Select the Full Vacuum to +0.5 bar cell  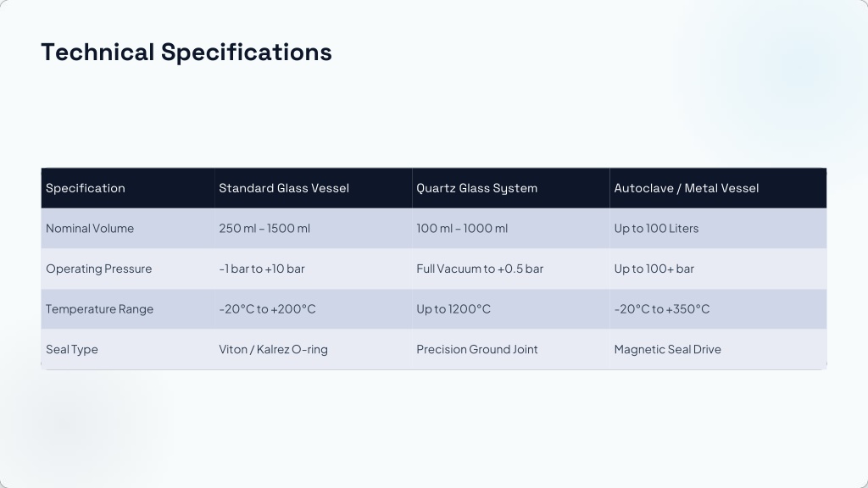(511, 269)
